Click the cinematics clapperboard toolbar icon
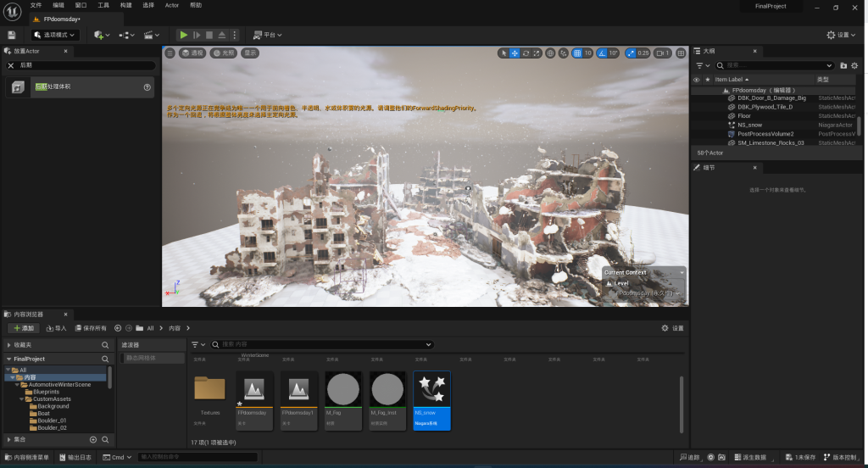Image resolution: width=868 pixels, height=468 pixels. coord(149,35)
